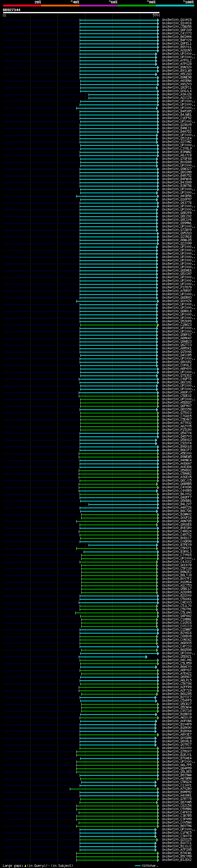
Task: Select hit UniRef100_Q5CR27
Action: pos(177,704)
